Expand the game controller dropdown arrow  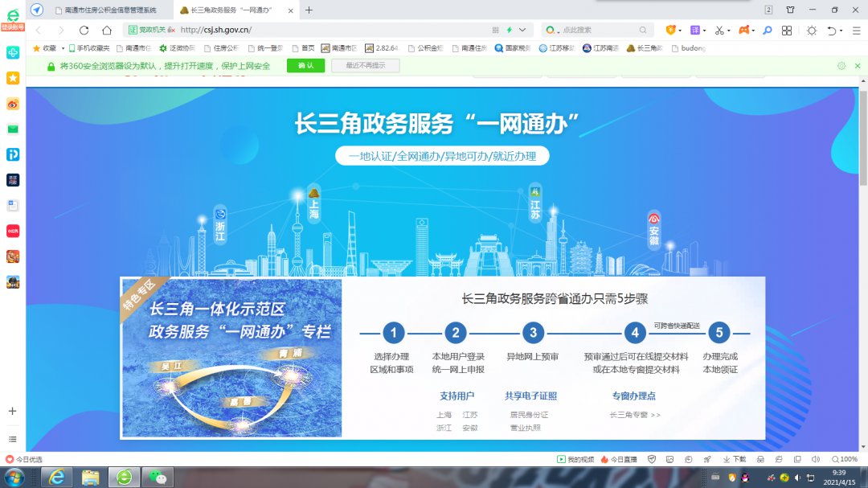753,31
